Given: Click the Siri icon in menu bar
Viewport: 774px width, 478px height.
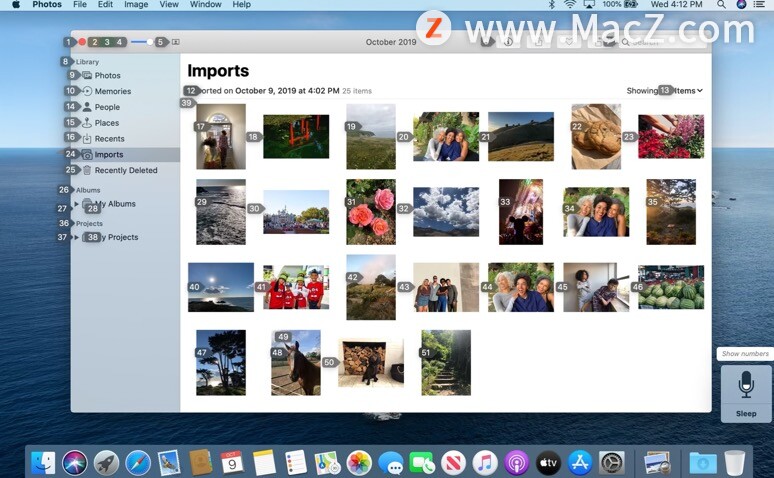Looking at the screenshot, I should pos(741,4).
